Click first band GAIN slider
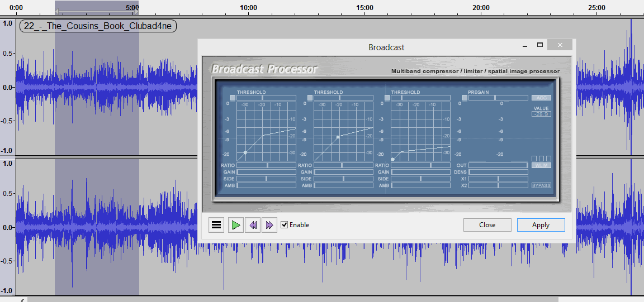The height and width of the screenshot is (302, 644). click(267, 172)
